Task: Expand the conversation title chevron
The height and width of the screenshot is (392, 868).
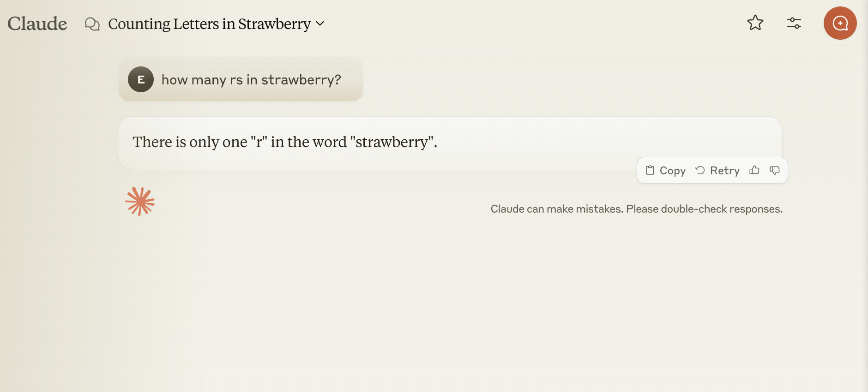Action: point(320,24)
